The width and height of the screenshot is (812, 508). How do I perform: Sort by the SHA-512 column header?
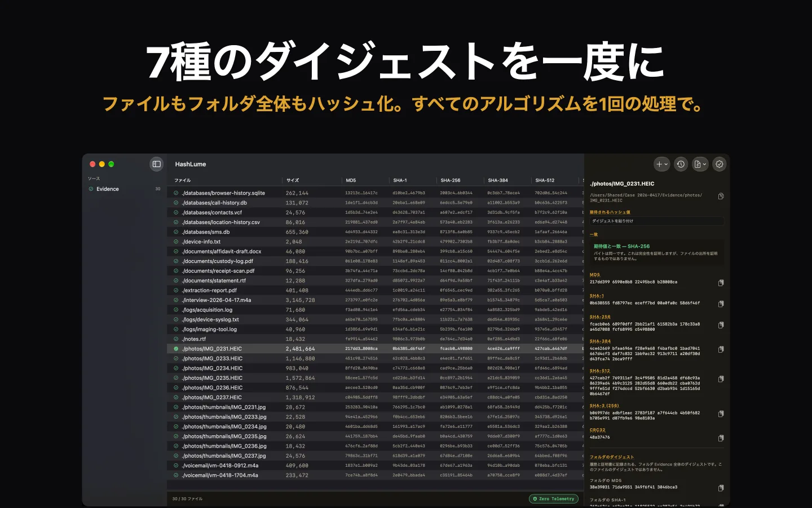(545, 181)
